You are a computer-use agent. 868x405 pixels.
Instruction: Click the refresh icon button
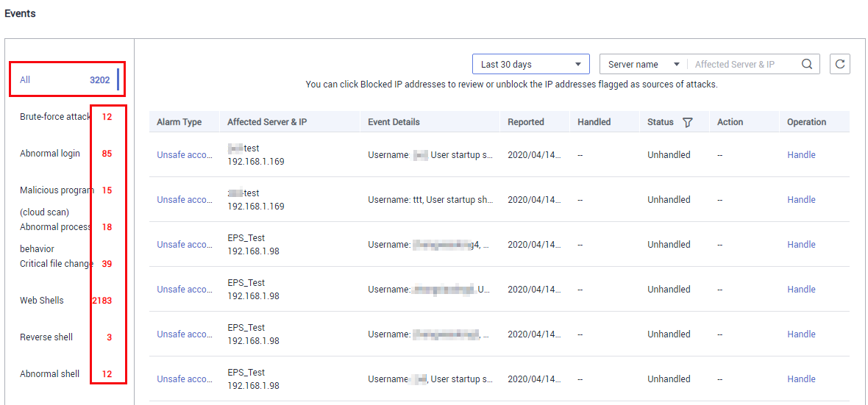coord(840,64)
